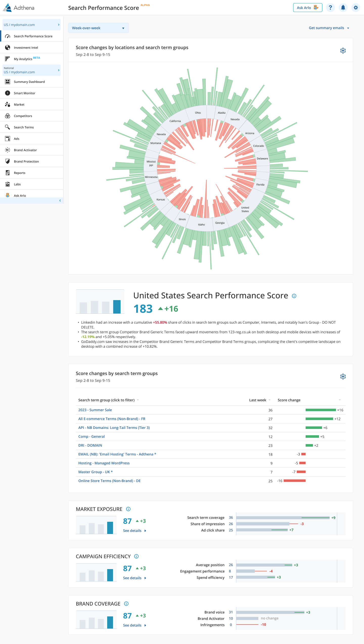
Task: Go to Brand Protection in sidebar
Action: (x=26, y=161)
